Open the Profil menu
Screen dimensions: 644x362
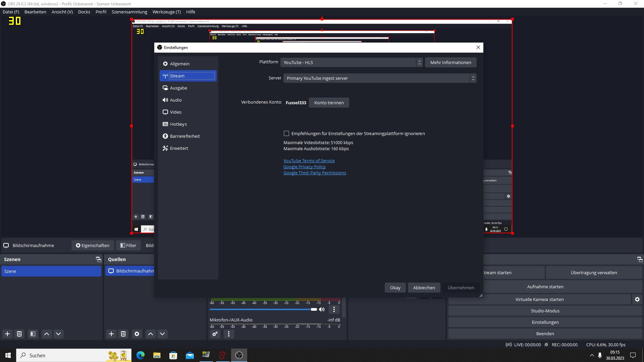(x=101, y=12)
